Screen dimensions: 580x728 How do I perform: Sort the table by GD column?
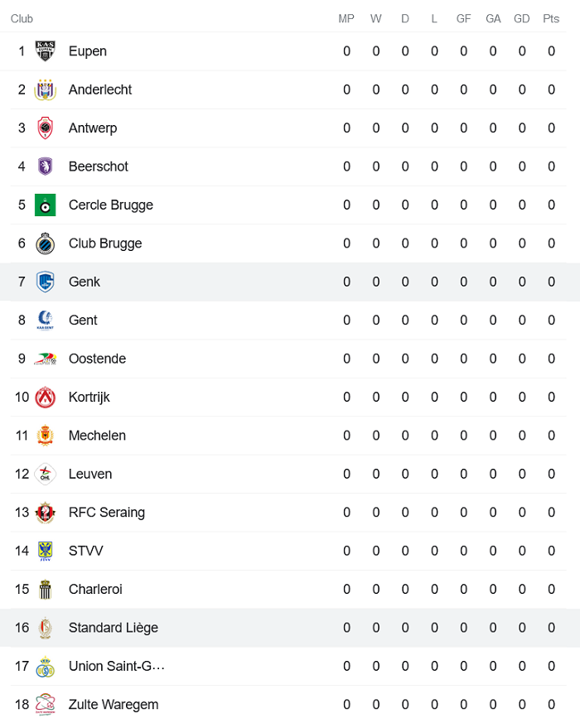pyautogui.click(x=522, y=18)
